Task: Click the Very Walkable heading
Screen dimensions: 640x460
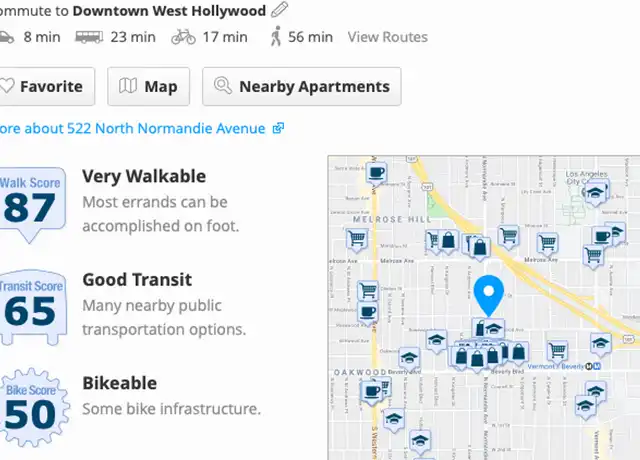Action: point(144,176)
